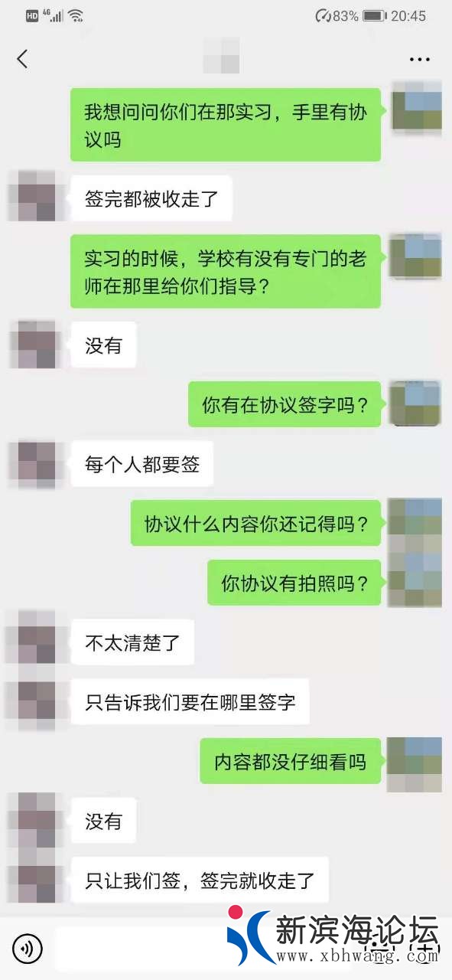
Task: Tap the voice input icon at bottom
Action: [x=28, y=949]
